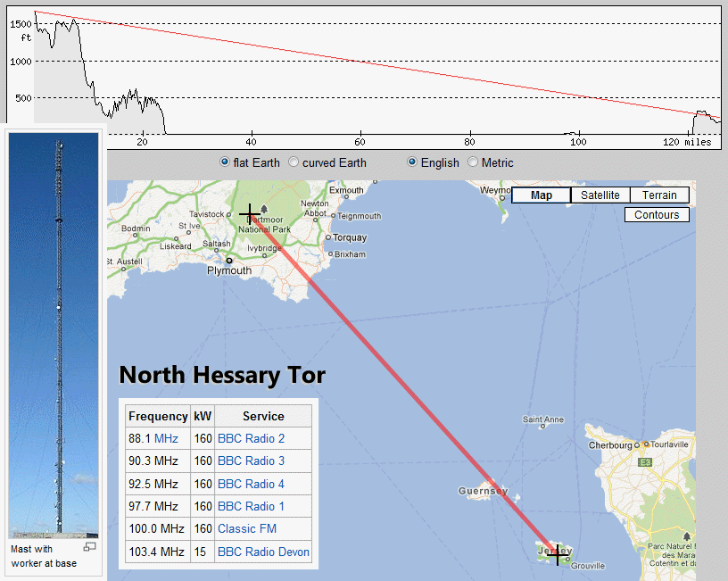Click the Saltash label on map
The height and width of the screenshot is (581, 728).
click(x=217, y=244)
